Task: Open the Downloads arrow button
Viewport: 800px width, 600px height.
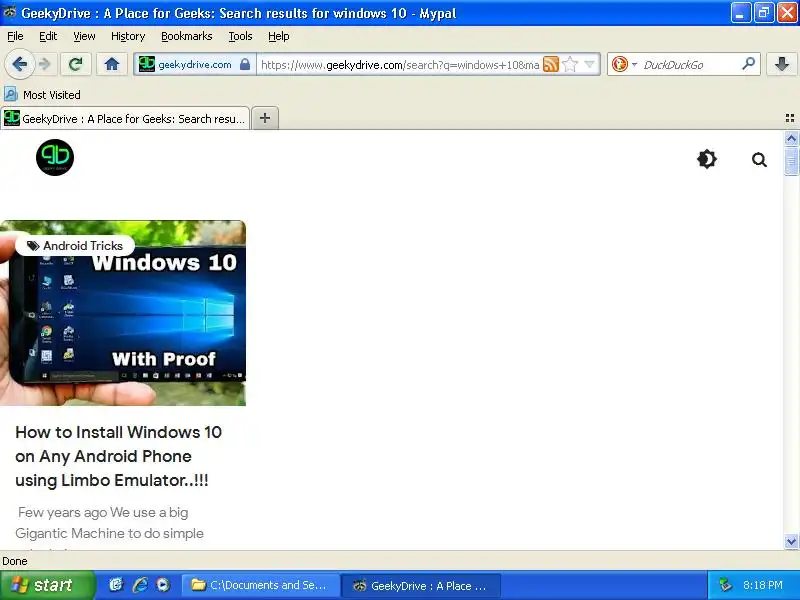Action: 782,64
